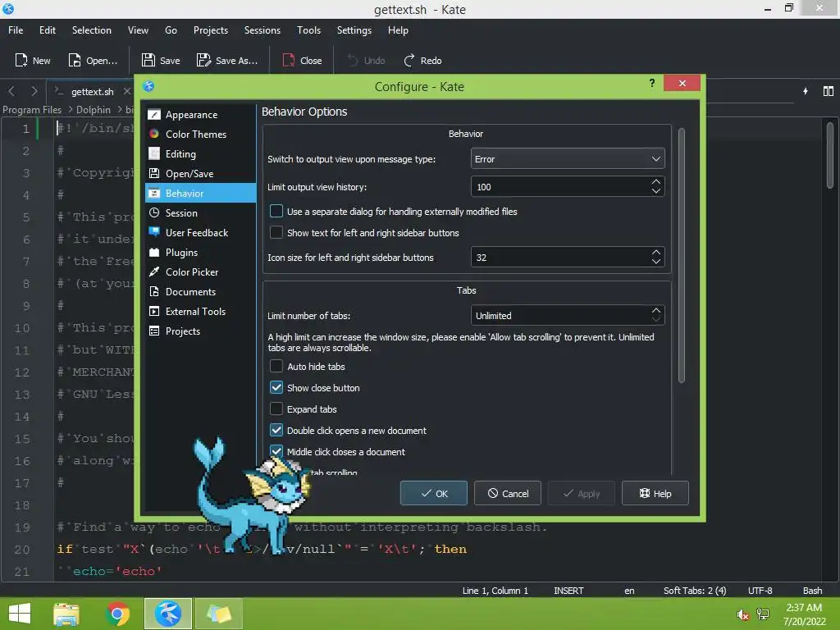Open File Explorer from the taskbar
This screenshot has width=840, height=630.
pyautogui.click(x=66, y=614)
